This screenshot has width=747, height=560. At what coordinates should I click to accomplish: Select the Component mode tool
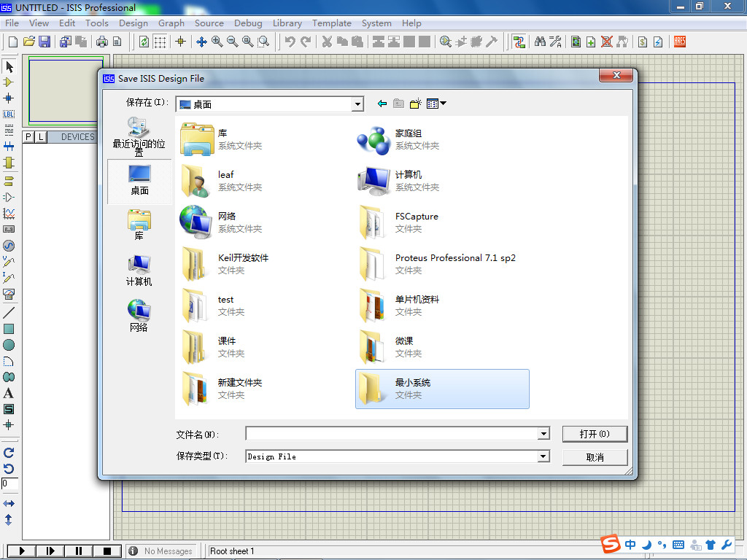9,82
